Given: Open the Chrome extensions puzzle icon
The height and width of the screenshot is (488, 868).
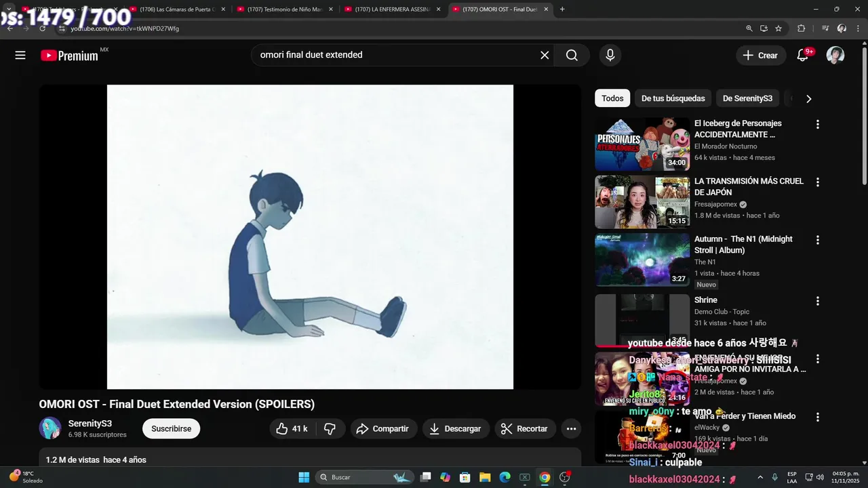Looking at the screenshot, I should tap(802, 28).
